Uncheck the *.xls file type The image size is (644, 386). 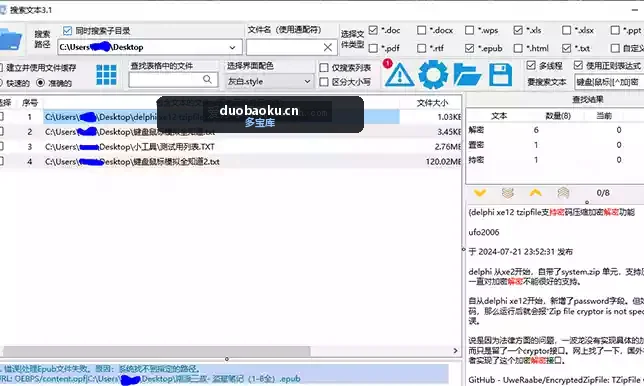pos(518,30)
